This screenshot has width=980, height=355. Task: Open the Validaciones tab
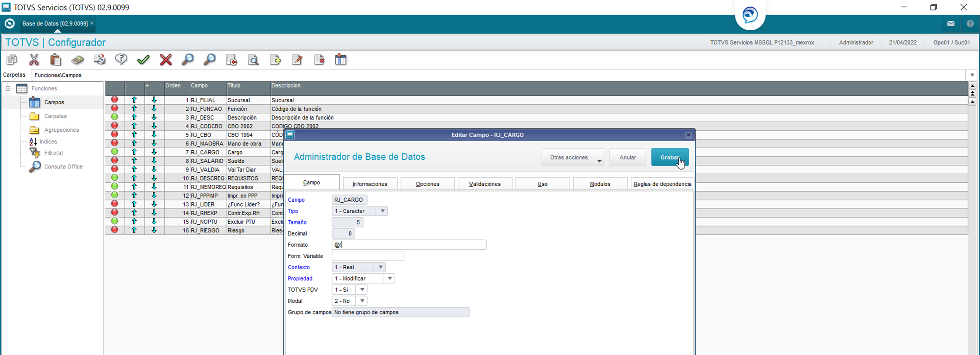(485, 184)
